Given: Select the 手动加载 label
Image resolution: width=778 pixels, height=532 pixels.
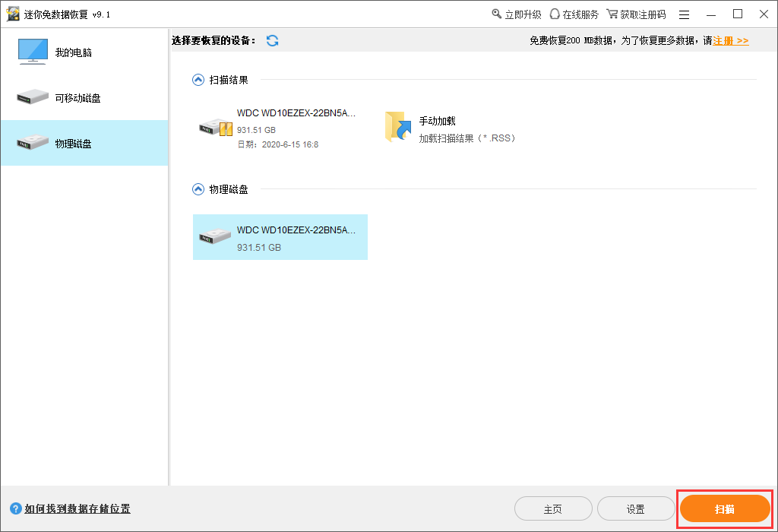Looking at the screenshot, I should coord(437,121).
